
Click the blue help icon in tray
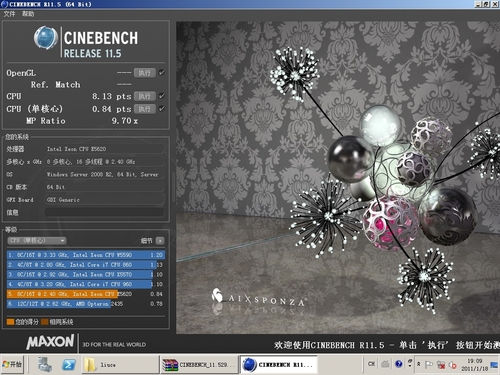tap(398, 364)
